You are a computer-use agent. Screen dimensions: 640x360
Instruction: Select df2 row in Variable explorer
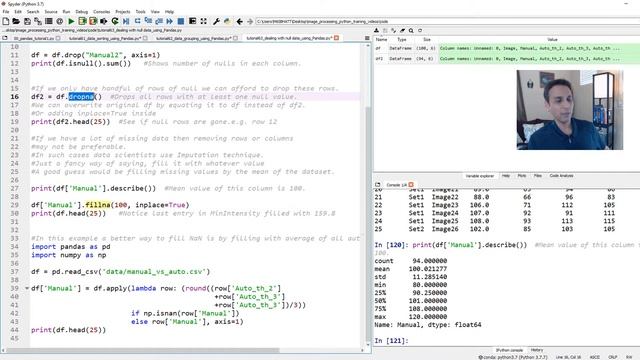pos(506,59)
